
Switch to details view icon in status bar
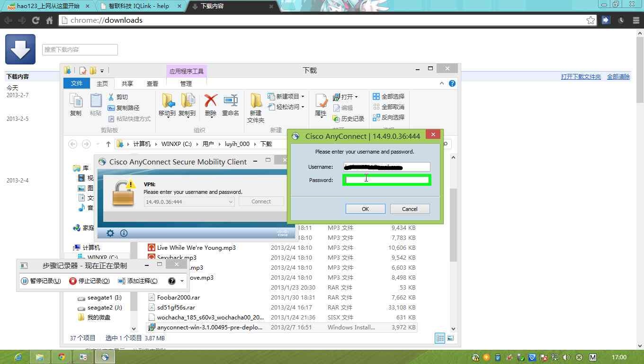click(440, 338)
